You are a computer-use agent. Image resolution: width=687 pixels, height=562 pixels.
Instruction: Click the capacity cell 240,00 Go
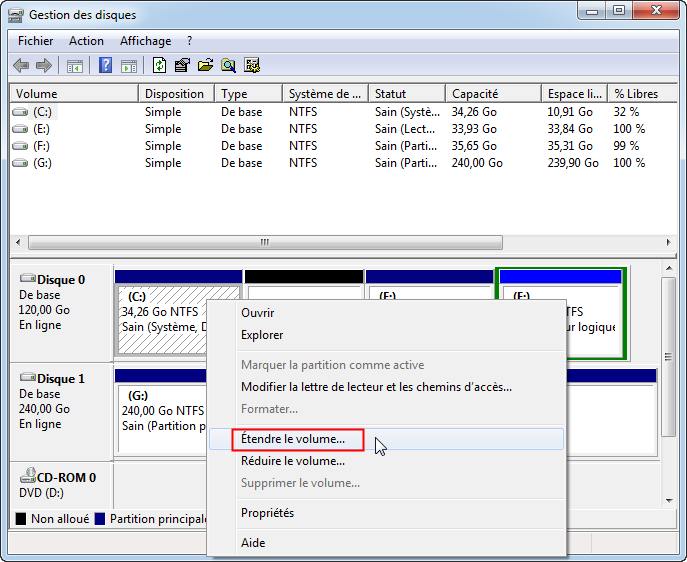click(x=477, y=163)
